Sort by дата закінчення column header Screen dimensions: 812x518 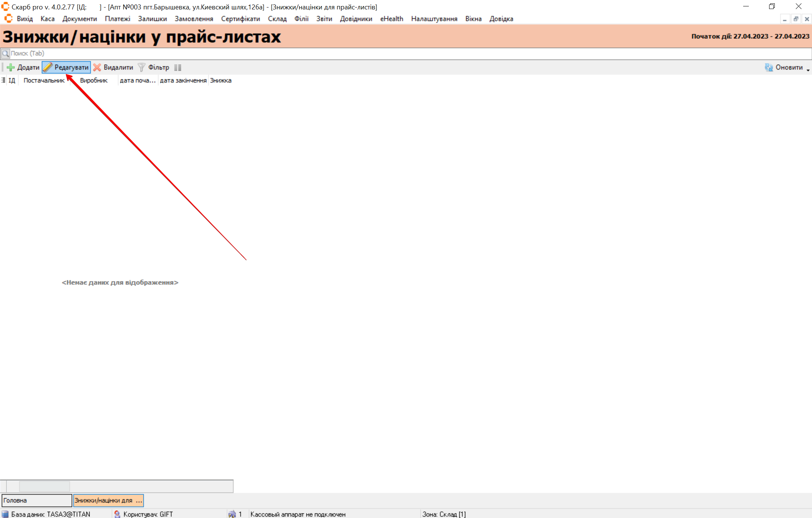(x=183, y=81)
